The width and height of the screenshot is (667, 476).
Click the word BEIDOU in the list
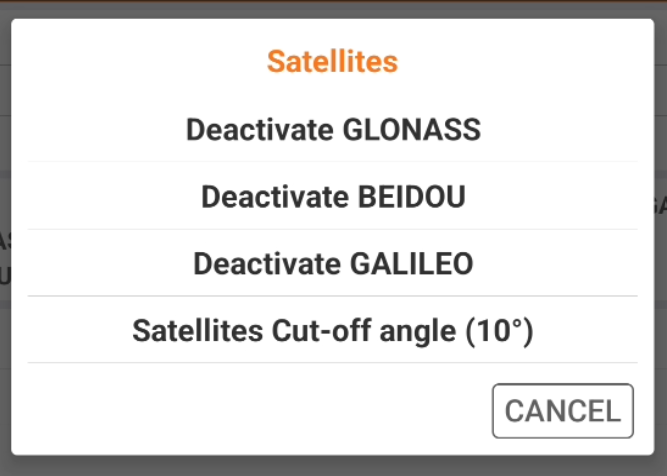(411, 196)
